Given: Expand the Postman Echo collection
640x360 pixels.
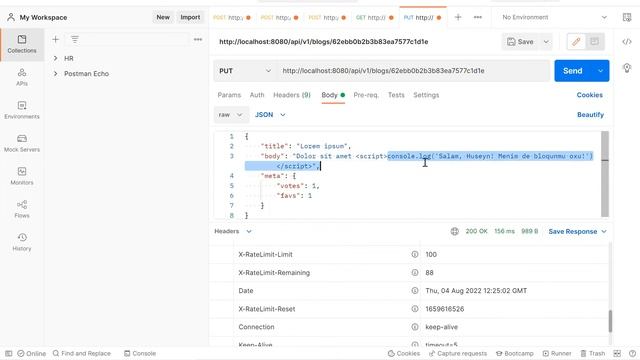Looking at the screenshot, I should (55, 73).
